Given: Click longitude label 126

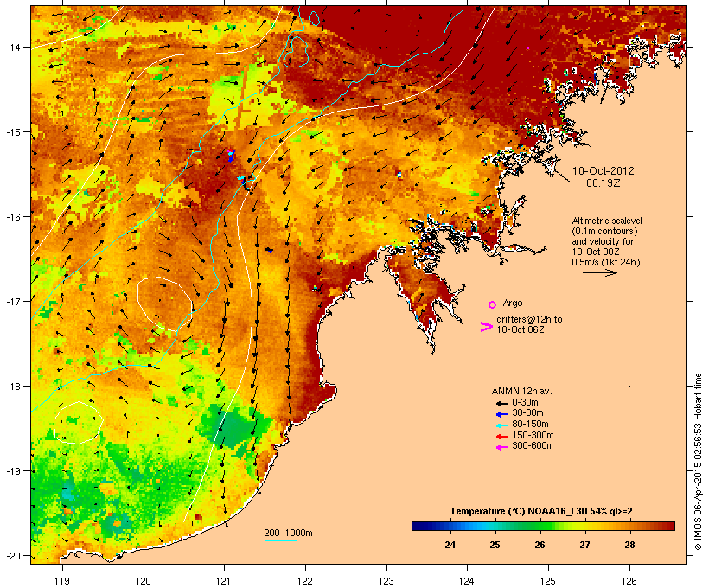Looking at the screenshot, I should click(x=629, y=581).
